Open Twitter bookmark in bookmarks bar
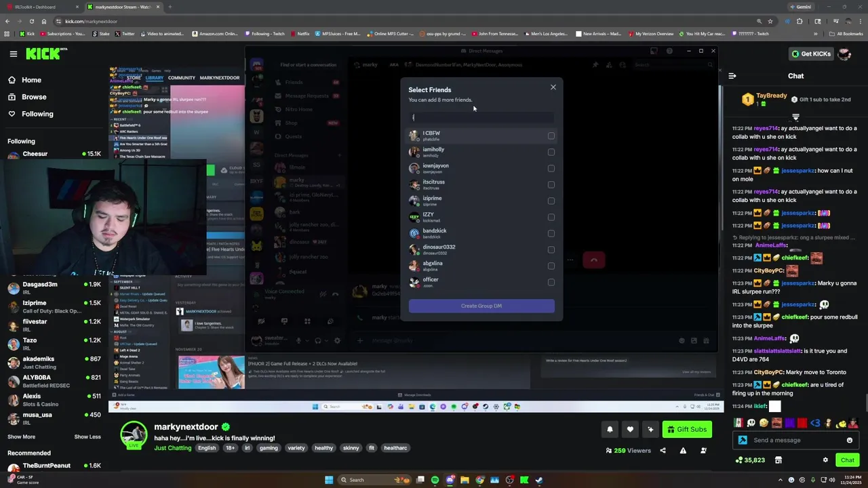The width and height of the screenshot is (868, 488). (125, 33)
